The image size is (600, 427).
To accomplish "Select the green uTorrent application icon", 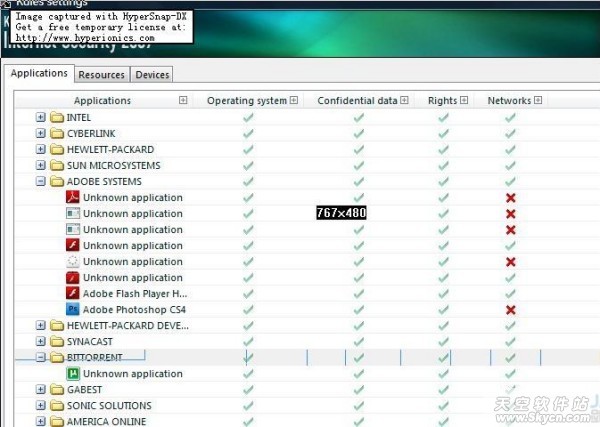I will (73, 373).
